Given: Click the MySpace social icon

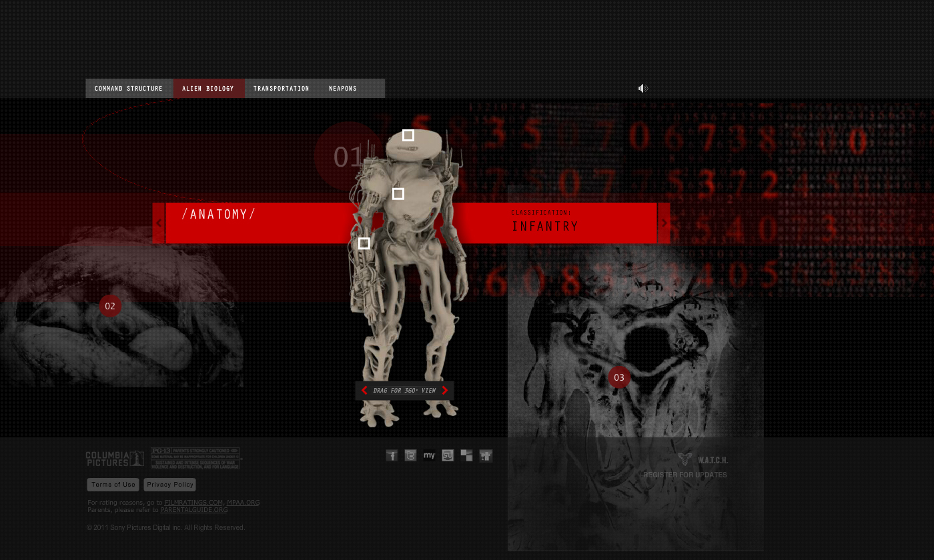Looking at the screenshot, I should point(429,455).
